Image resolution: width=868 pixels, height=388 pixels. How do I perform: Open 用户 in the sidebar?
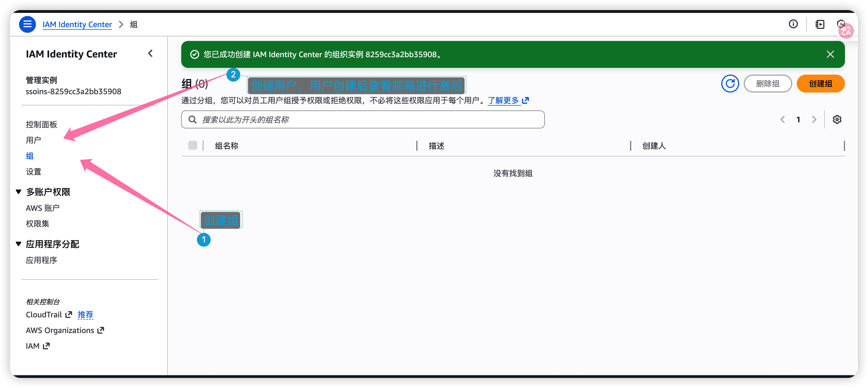[33, 140]
